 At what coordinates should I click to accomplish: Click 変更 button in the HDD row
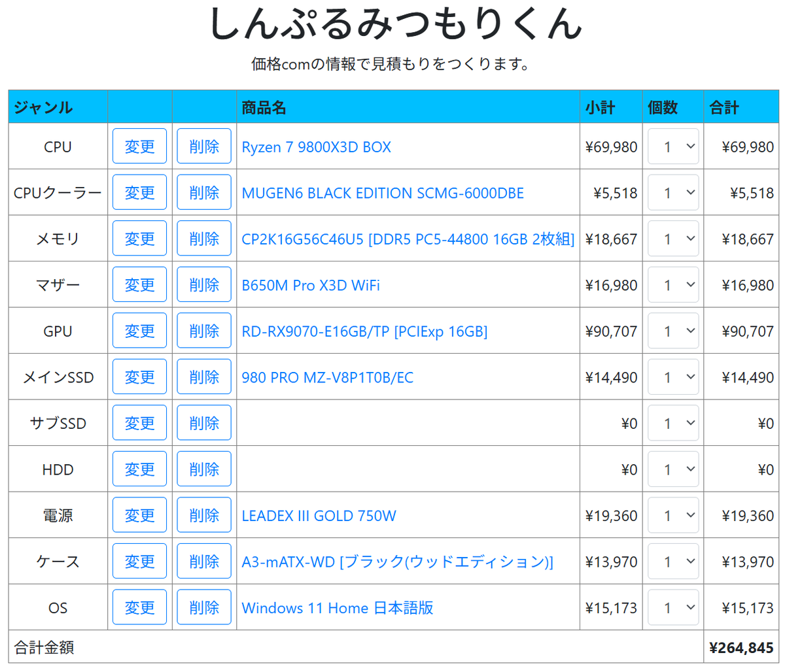[139, 469]
